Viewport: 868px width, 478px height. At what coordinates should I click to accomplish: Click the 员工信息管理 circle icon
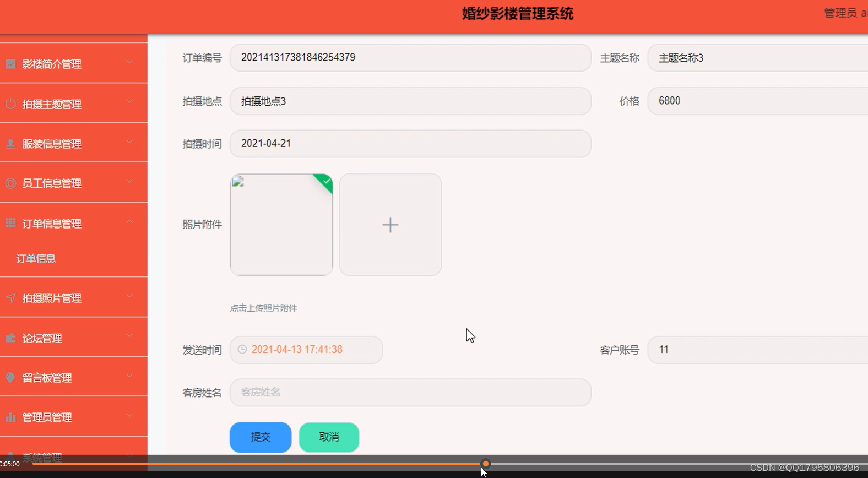(10, 183)
